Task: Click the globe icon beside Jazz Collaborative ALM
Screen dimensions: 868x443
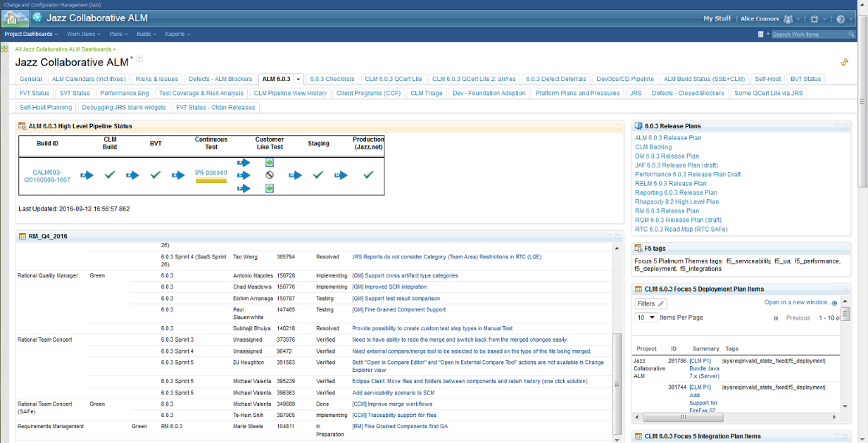Action: 37,18
